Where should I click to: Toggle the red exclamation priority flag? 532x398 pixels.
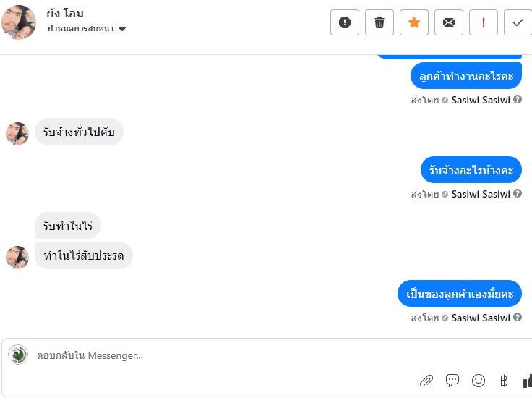click(484, 22)
